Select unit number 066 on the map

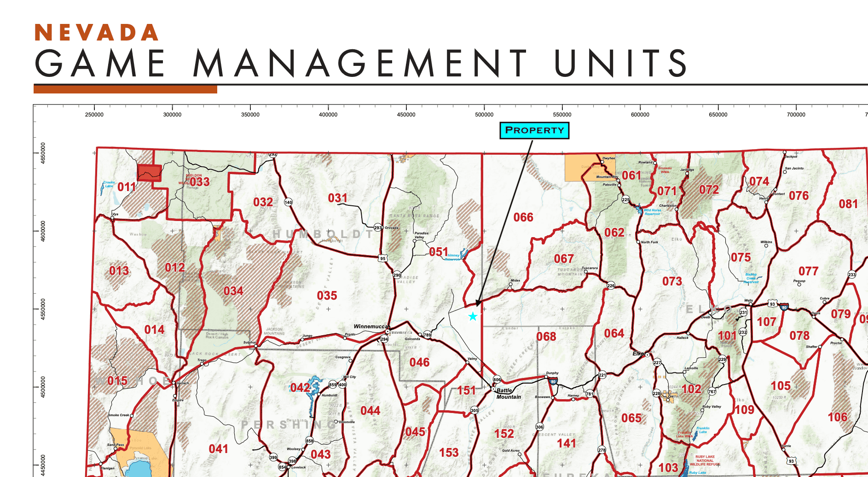pos(523,217)
